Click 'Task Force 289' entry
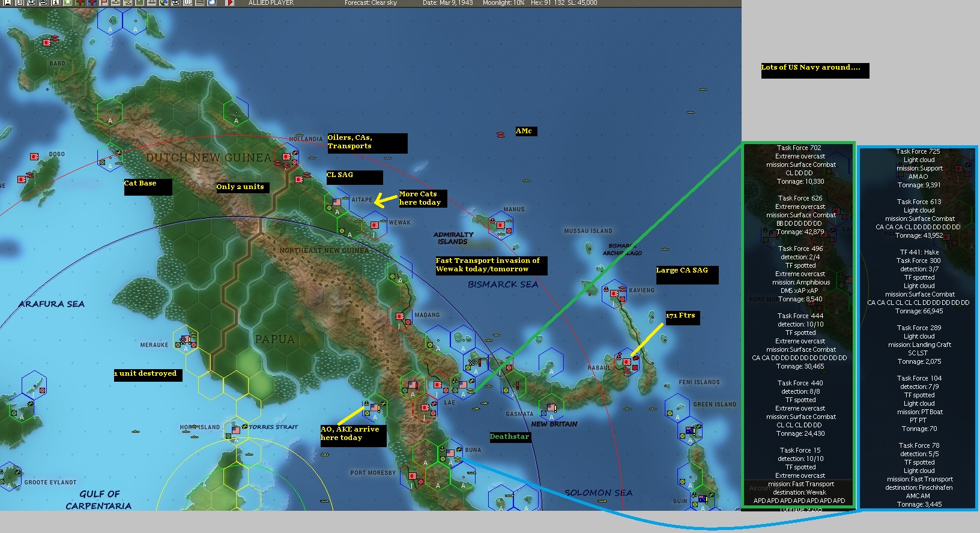The width and height of the screenshot is (980, 533). pos(919,328)
